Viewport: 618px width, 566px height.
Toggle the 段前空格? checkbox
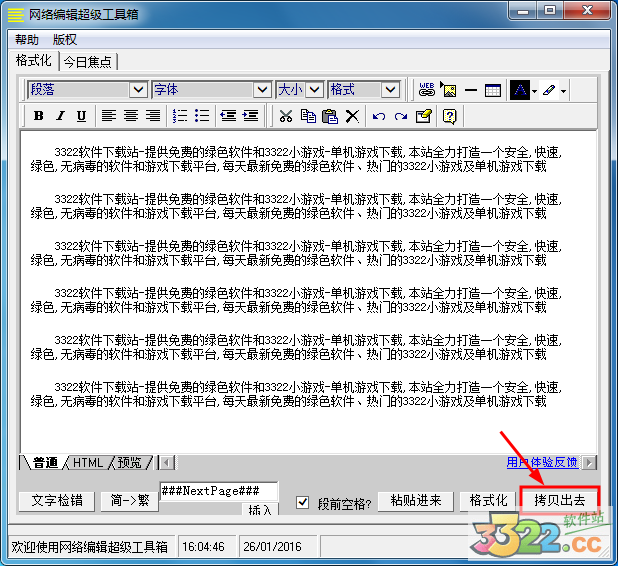point(302,502)
